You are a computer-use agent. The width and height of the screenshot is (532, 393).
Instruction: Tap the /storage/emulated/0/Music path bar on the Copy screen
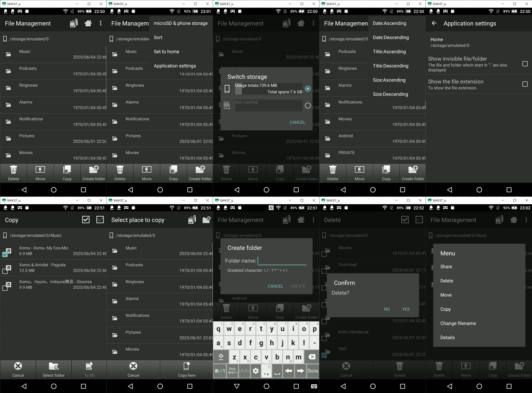pyautogui.click(x=53, y=235)
